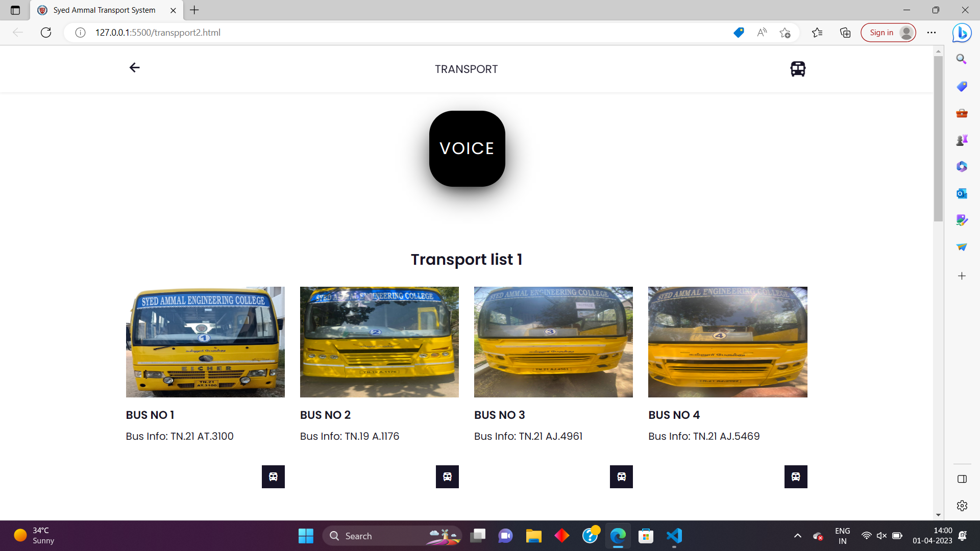Viewport: 980px width, 551px height.
Task: Open the sidebar Tools briefcase icon
Action: click(962, 113)
